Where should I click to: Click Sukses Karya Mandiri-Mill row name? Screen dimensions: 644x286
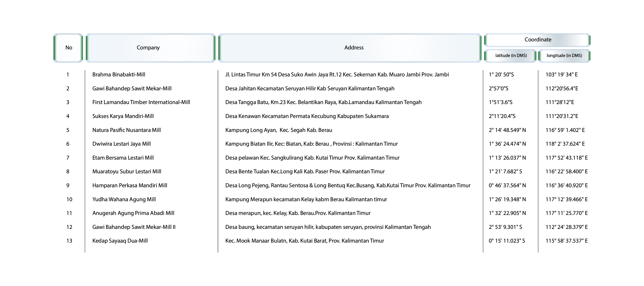click(x=123, y=116)
